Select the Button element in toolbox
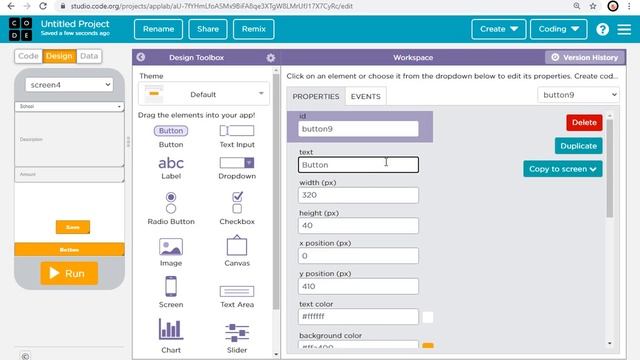Screen dimensions: 640x360 tap(171, 131)
